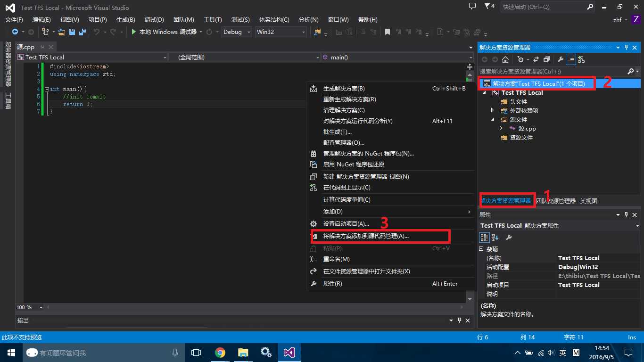Open the Test TFS Local scope dropdown
The image size is (644, 362).
click(x=165, y=57)
